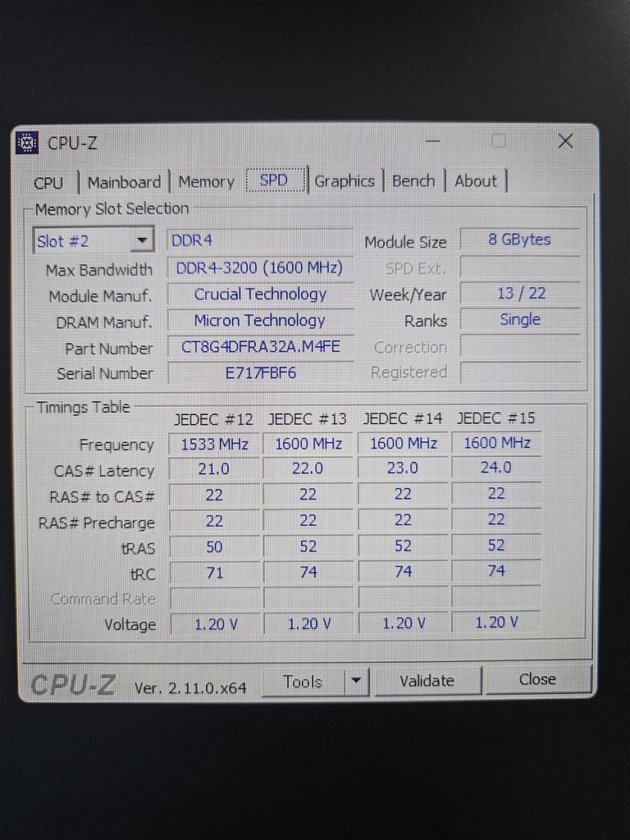Click the 1.20 V voltage under JEDEC #12
Image resolution: width=630 pixels, height=840 pixels.
[216, 624]
